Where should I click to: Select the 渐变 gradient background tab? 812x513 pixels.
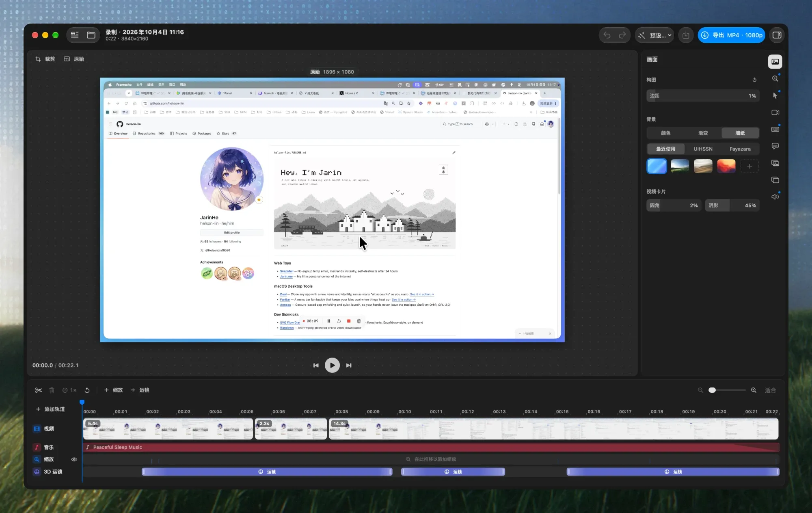click(x=703, y=133)
